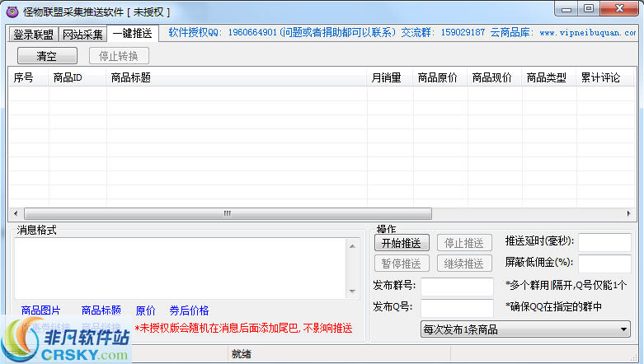Click the 停止推送 button

[x=464, y=243]
